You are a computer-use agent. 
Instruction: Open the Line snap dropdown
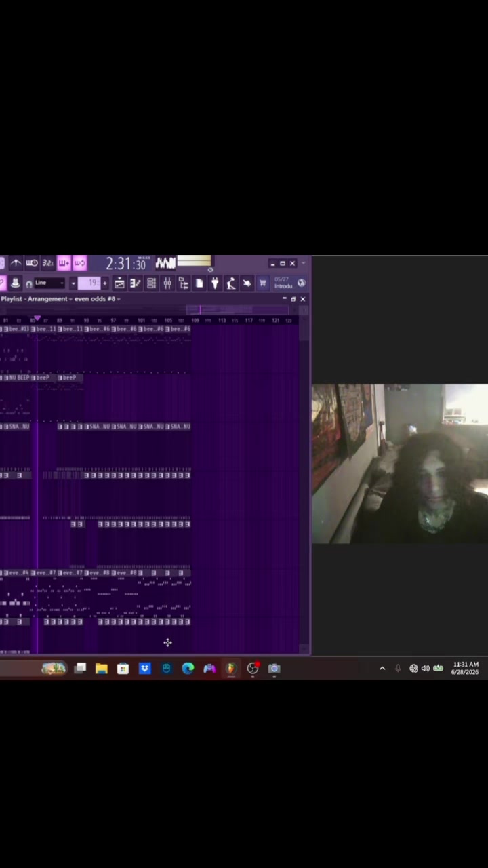pos(50,283)
